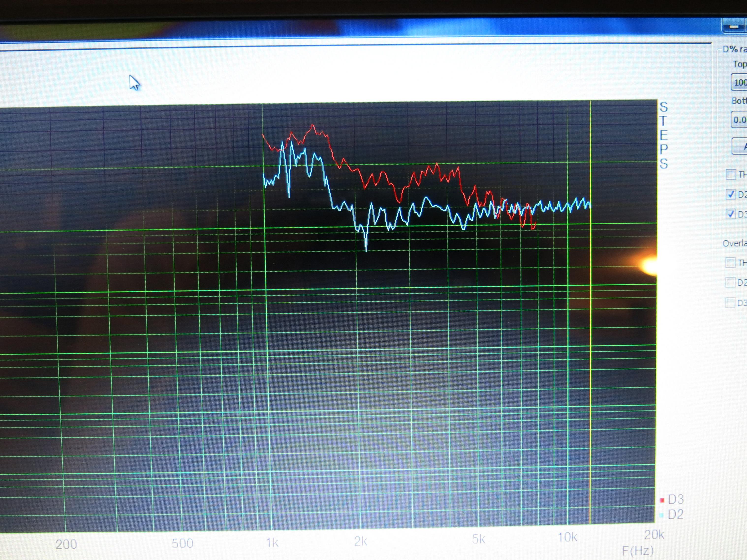Click the 200 frequency axis label

pyautogui.click(x=66, y=544)
